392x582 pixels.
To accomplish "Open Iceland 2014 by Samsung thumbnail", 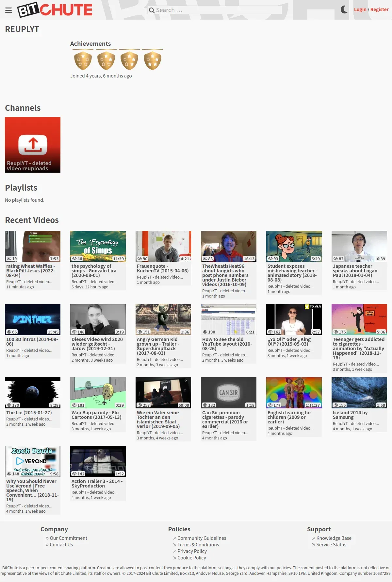I will coord(359,393).
